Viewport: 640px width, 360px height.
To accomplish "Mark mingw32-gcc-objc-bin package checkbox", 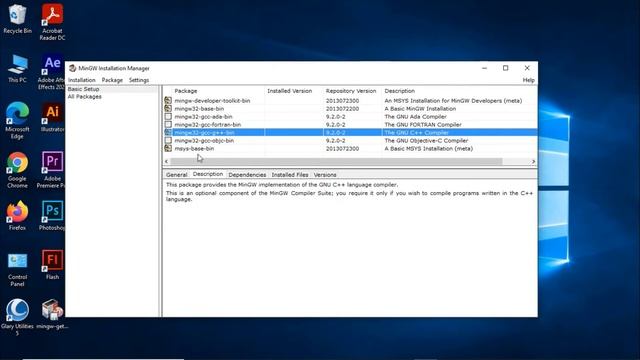I will click(x=168, y=140).
